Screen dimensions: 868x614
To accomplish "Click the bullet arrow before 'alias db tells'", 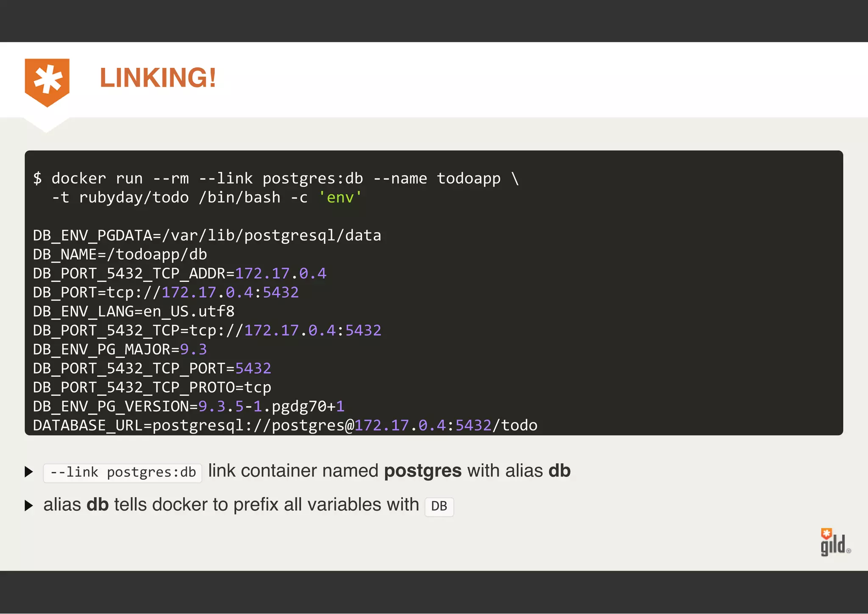I will pos(29,506).
